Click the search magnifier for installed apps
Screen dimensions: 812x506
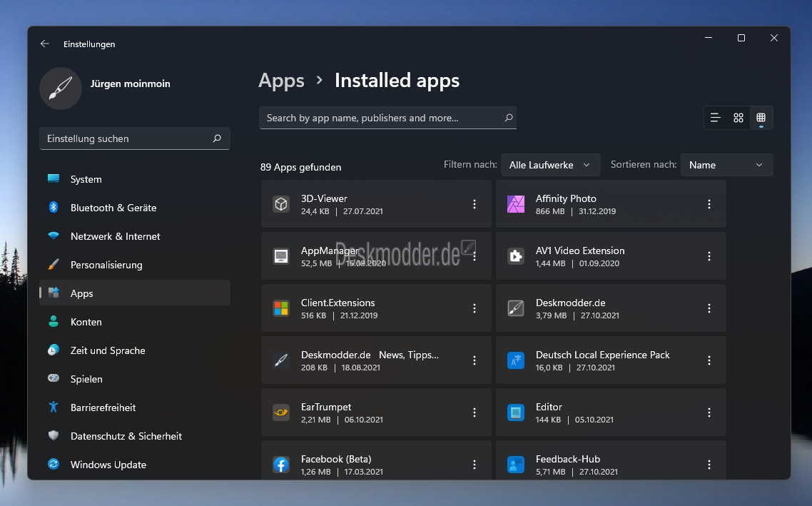click(x=509, y=118)
